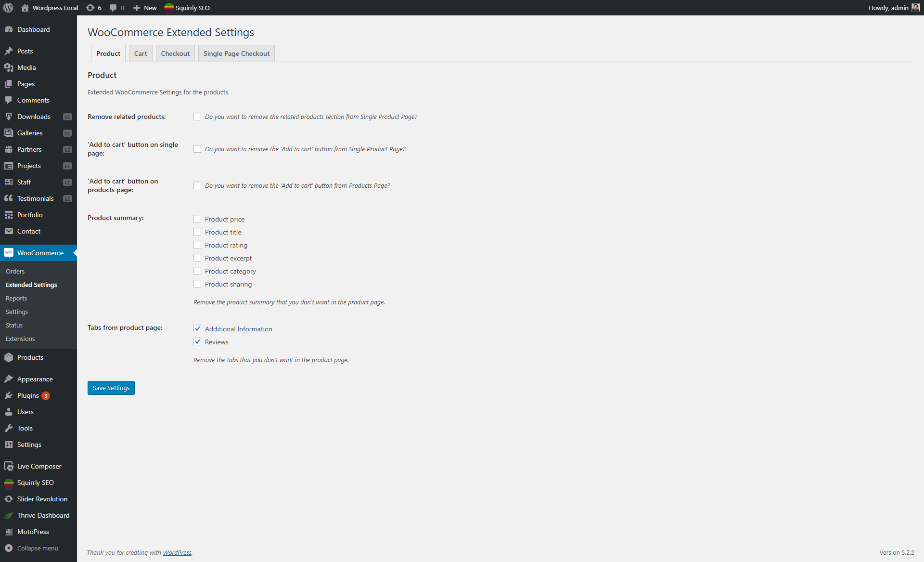Enable Remove related products checkbox

[197, 117]
